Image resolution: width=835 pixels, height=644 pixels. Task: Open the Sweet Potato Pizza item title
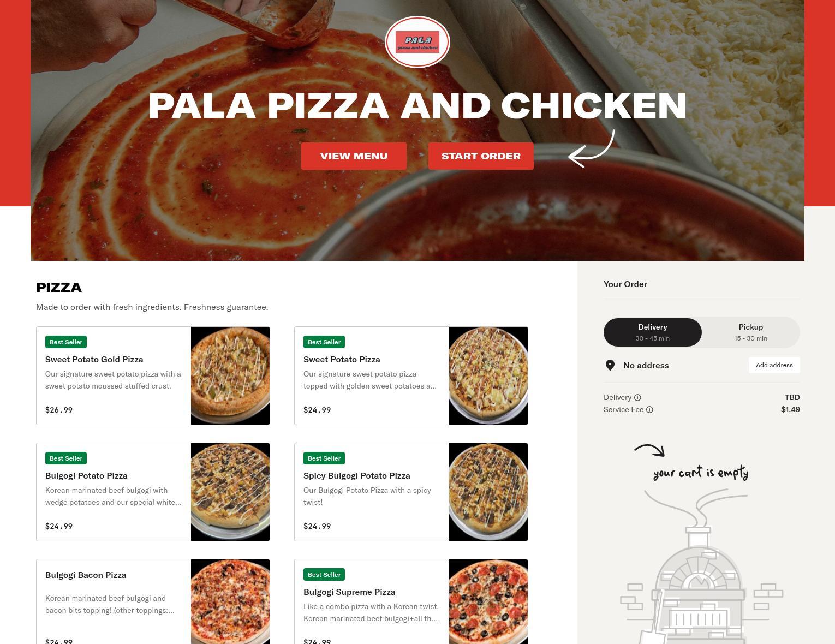(x=342, y=359)
